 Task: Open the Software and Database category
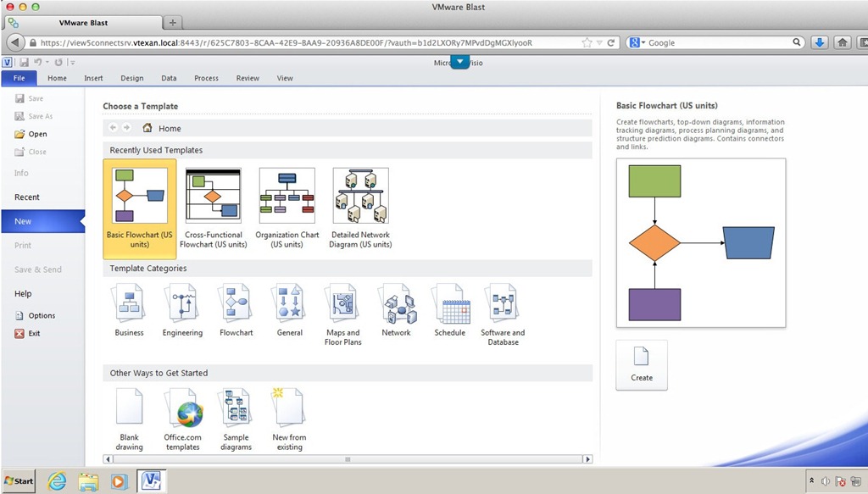pos(503,314)
